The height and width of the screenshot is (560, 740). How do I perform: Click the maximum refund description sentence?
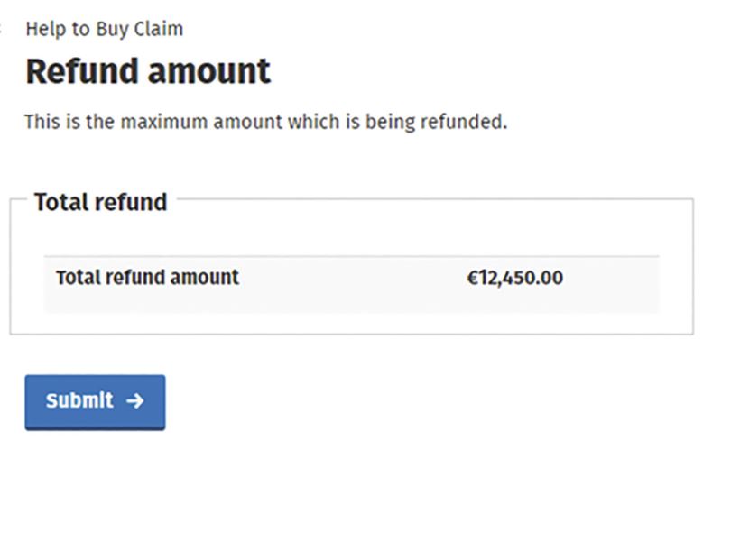pyautogui.click(x=265, y=122)
